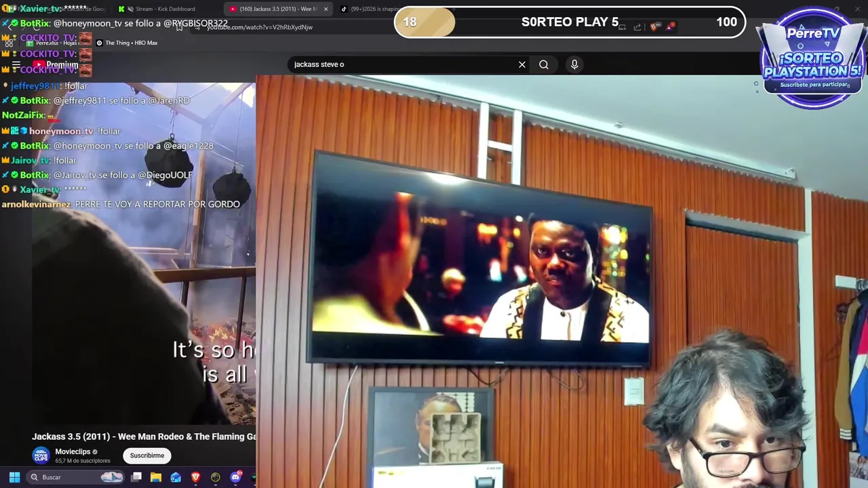
Task: Open Task View from the taskbar
Action: pyautogui.click(x=136, y=477)
